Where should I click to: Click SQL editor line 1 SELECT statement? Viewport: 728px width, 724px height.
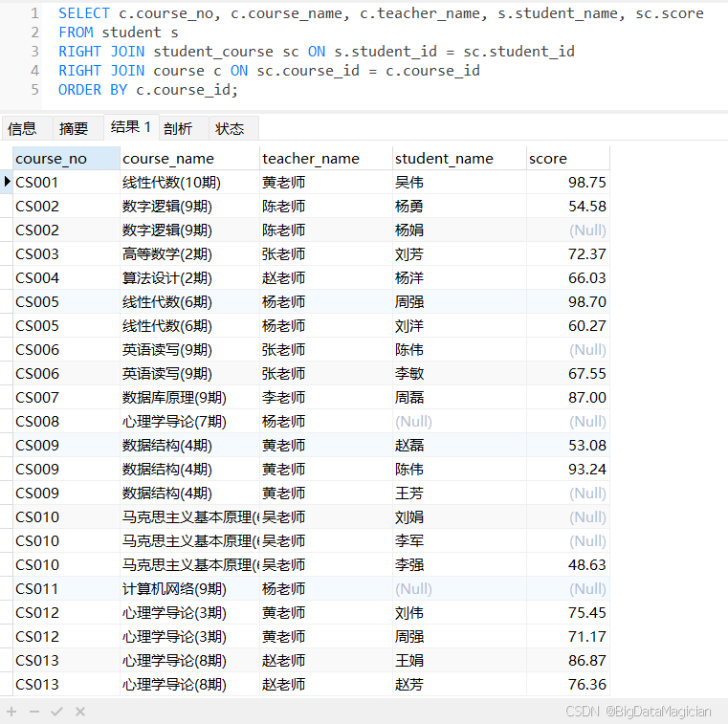[x=381, y=13]
